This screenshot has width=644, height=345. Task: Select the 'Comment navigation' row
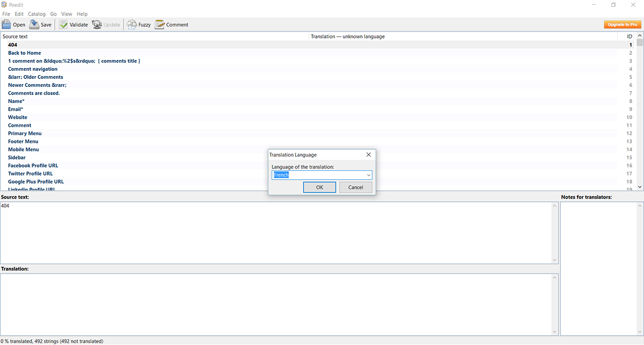(318, 69)
